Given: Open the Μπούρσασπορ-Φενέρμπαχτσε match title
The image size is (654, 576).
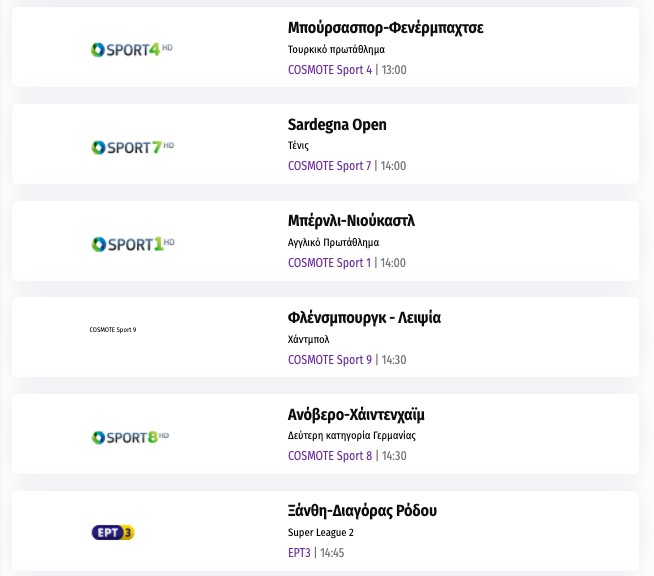Looking at the screenshot, I should click(385, 28).
